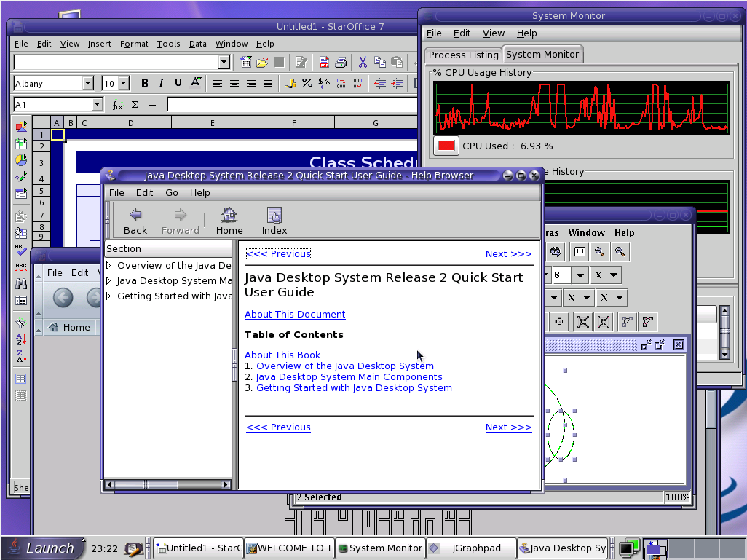Open Overview of the Java Desktop System link
Viewport: 747px width, 560px height.
tap(345, 366)
